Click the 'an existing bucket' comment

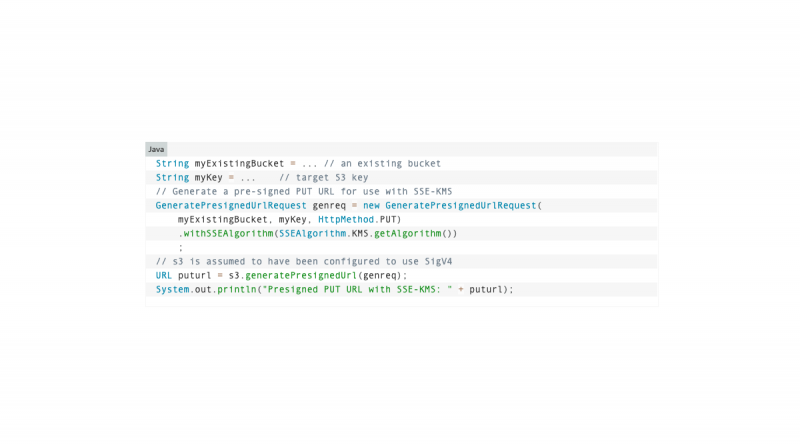pos(382,163)
